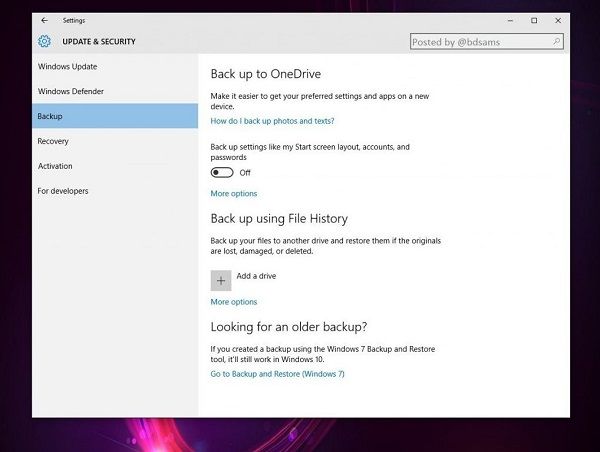Open Go to Backup and Restore (Windows 7)

point(277,374)
